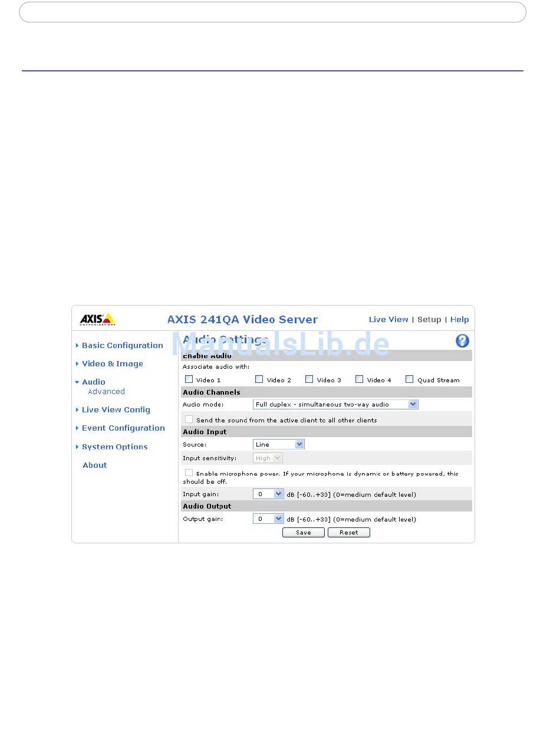Click the Audio Channels section header
Image resolution: width=560 pixels, height=751 pixels.
click(x=327, y=392)
